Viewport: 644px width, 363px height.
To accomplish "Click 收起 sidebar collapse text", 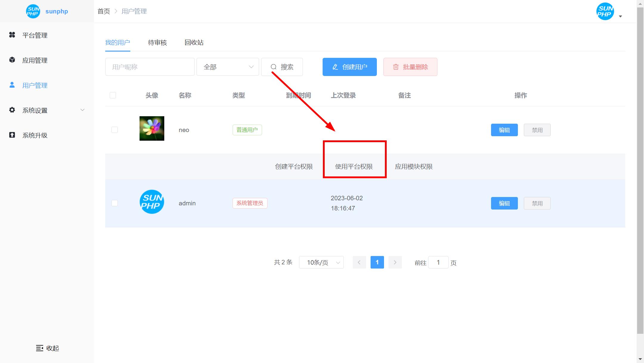I will tap(53, 348).
